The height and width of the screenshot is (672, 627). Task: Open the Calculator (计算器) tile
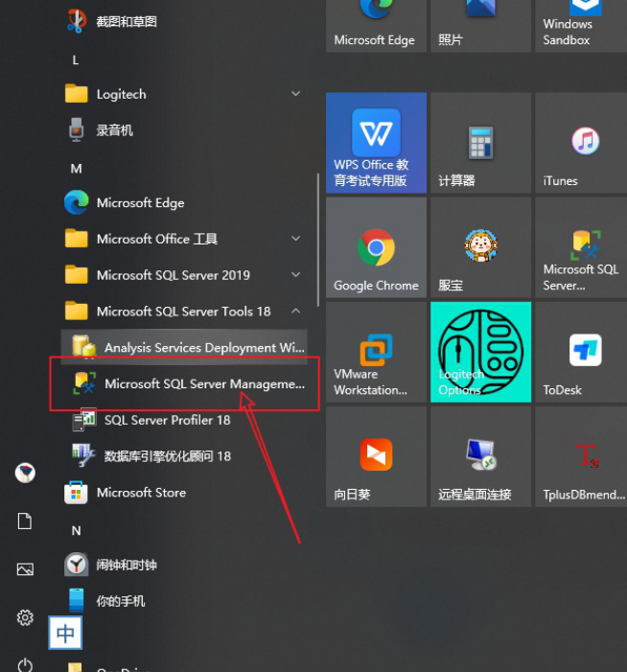point(481,143)
